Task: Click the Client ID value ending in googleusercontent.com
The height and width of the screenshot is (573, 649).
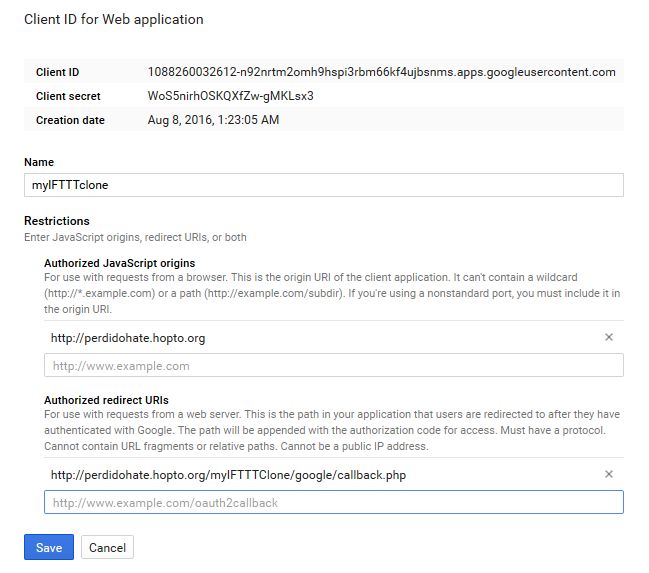Action: [381, 72]
